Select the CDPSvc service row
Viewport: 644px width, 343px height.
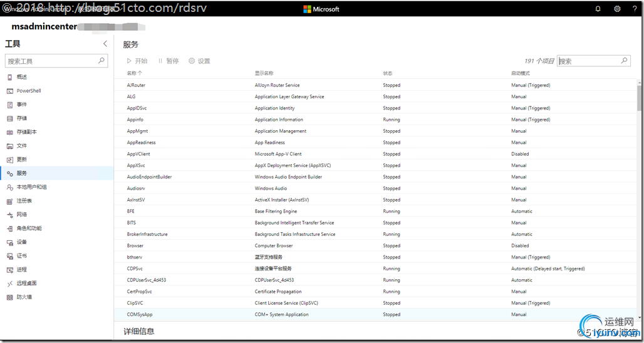[375, 269]
